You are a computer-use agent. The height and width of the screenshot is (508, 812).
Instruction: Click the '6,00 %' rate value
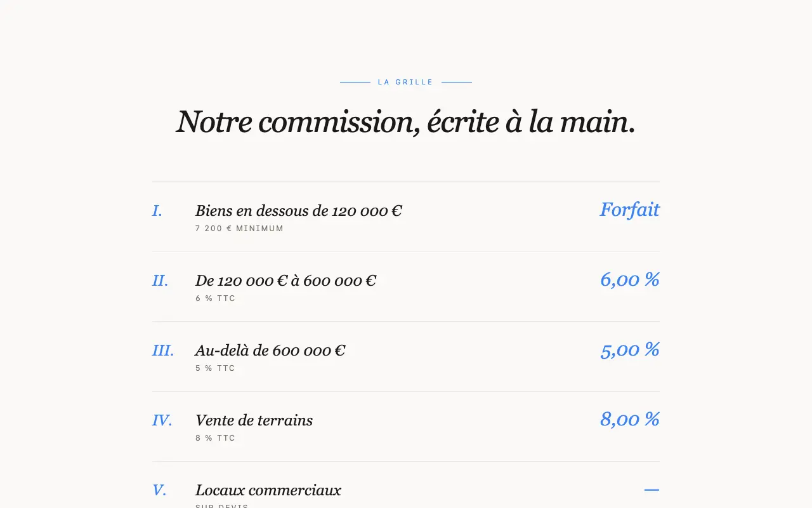(x=630, y=279)
